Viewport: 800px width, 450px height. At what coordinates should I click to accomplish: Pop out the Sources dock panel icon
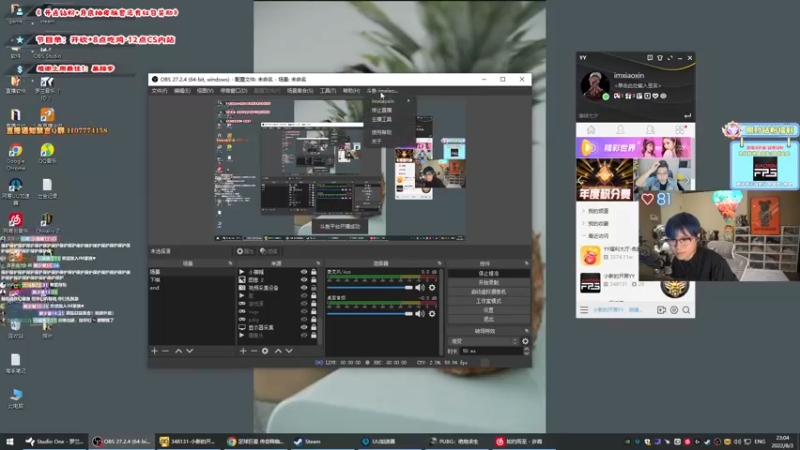point(318,263)
